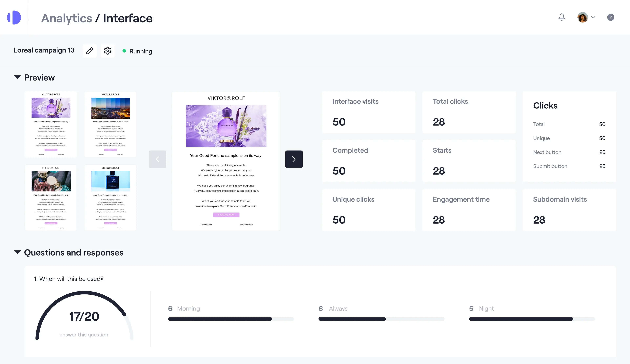Image resolution: width=630 pixels, height=364 pixels.
Task: Click 'Unique' row in Clicks panel
Action: (x=569, y=138)
